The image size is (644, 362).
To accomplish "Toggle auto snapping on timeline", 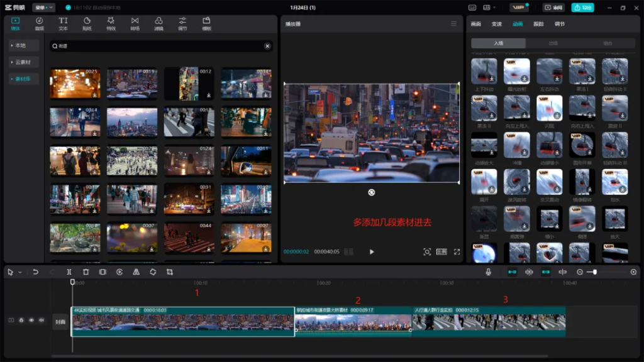I will click(x=529, y=272).
